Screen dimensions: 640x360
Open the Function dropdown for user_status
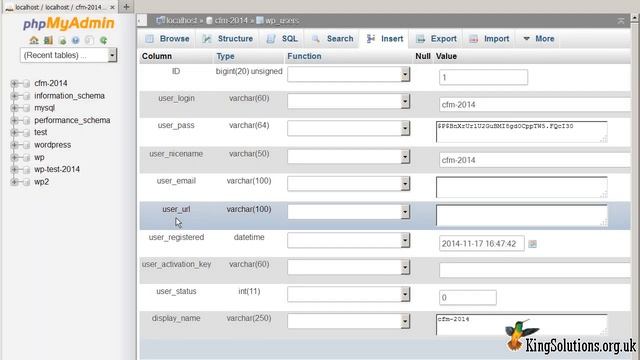point(348,294)
